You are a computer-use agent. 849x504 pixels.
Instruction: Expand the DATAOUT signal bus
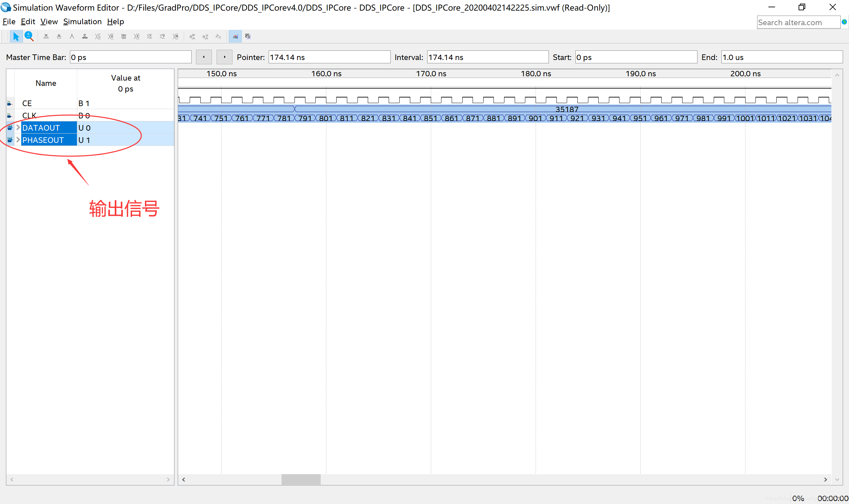(18, 128)
